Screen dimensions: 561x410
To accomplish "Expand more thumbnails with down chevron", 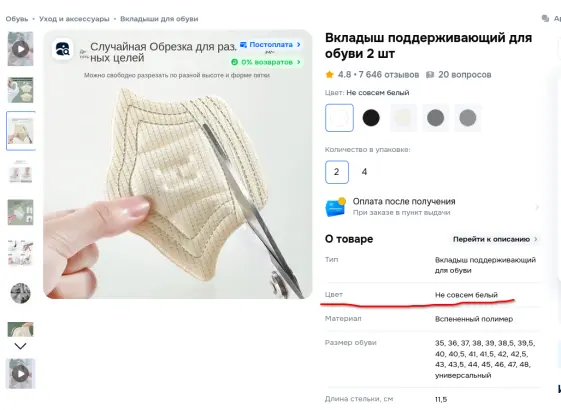I will [x=20, y=346].
